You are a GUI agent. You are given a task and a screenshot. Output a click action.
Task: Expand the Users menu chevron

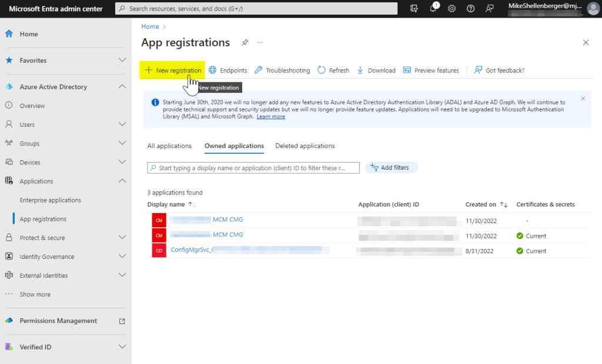122,124
